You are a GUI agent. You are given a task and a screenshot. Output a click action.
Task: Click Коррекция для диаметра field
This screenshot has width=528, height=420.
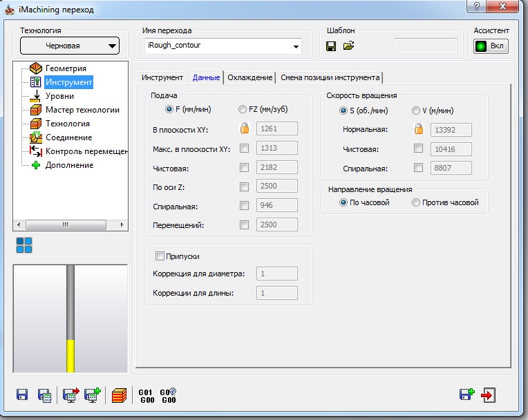pos(277,274)
